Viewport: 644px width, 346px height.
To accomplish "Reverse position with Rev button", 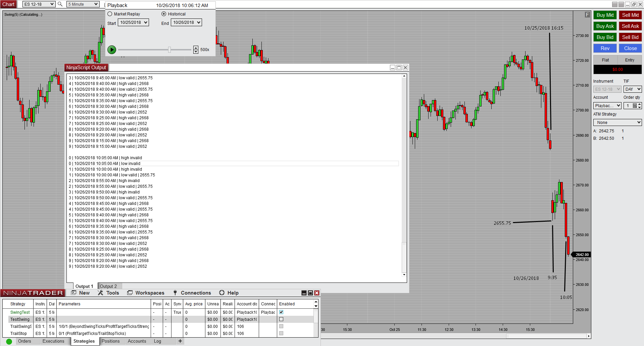I will [x=605, y=48].
